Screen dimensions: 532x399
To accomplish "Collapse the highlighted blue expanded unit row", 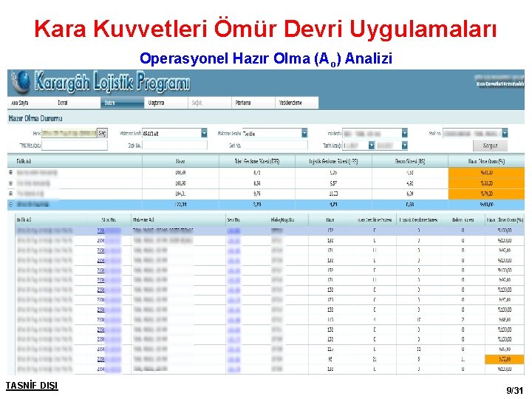I will pos(11,204).
